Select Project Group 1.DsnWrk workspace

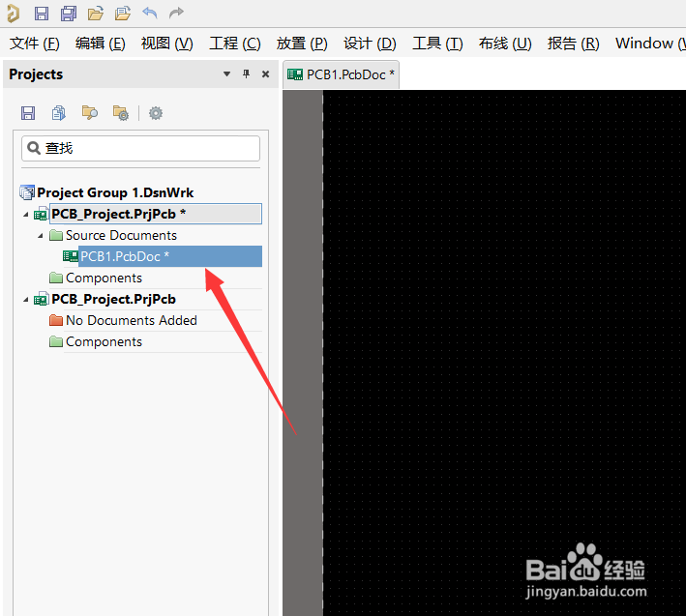(x=115, y=192)
